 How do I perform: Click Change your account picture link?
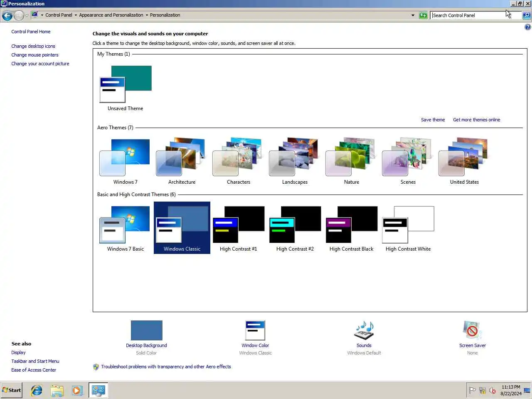40,64
